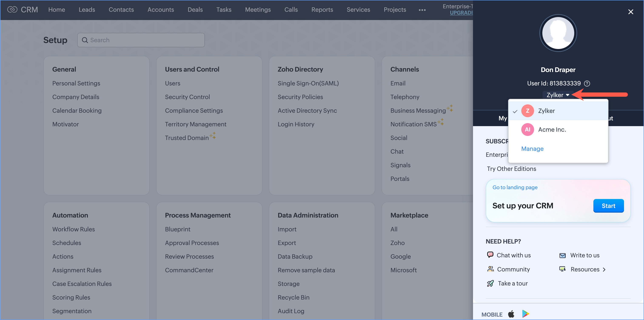Open the Reports tab
The height and width of the screenshot is (320, 644).
[322, 10]
